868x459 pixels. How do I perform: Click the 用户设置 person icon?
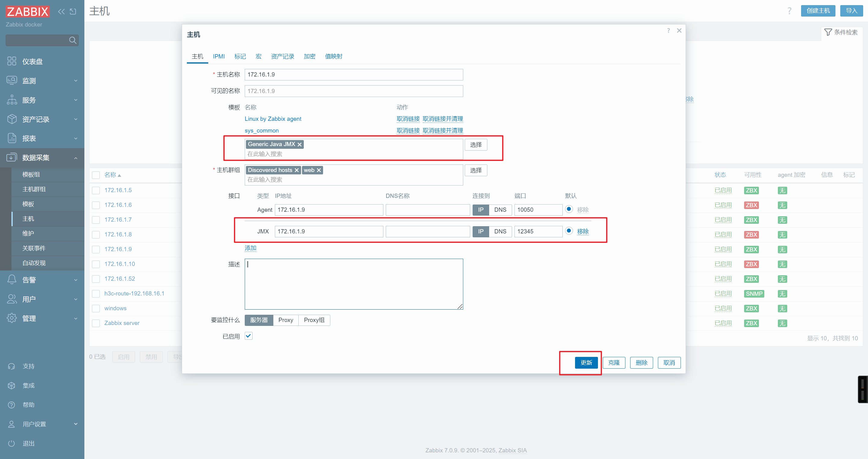[x=11, y=424]
